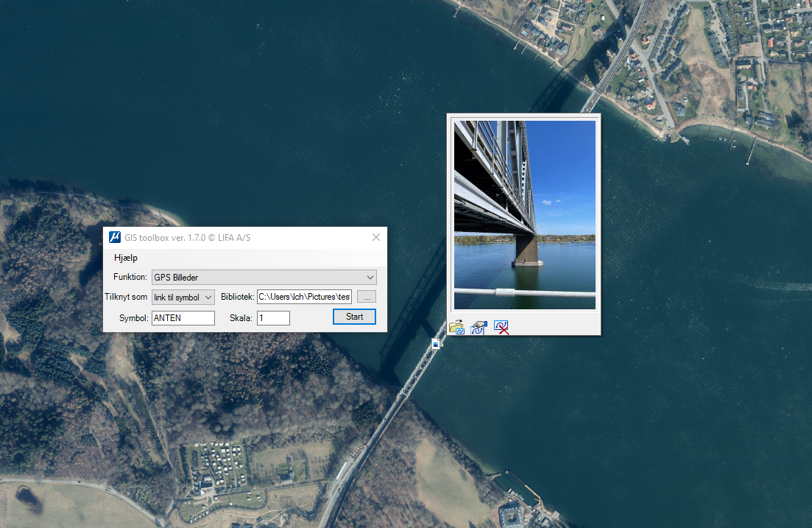Edit the Symbol field containing ANTEN
Viewport: 812px width, 528px height.
(183, 317)
